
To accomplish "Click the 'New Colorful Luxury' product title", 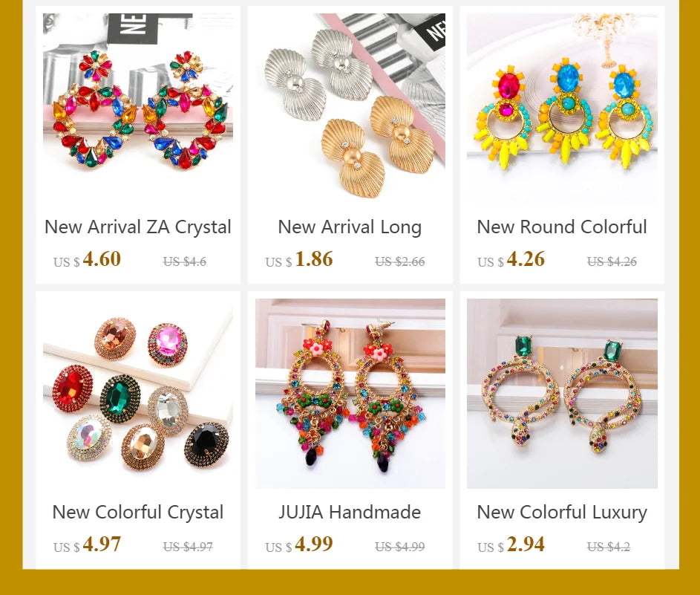I will 562,513.
